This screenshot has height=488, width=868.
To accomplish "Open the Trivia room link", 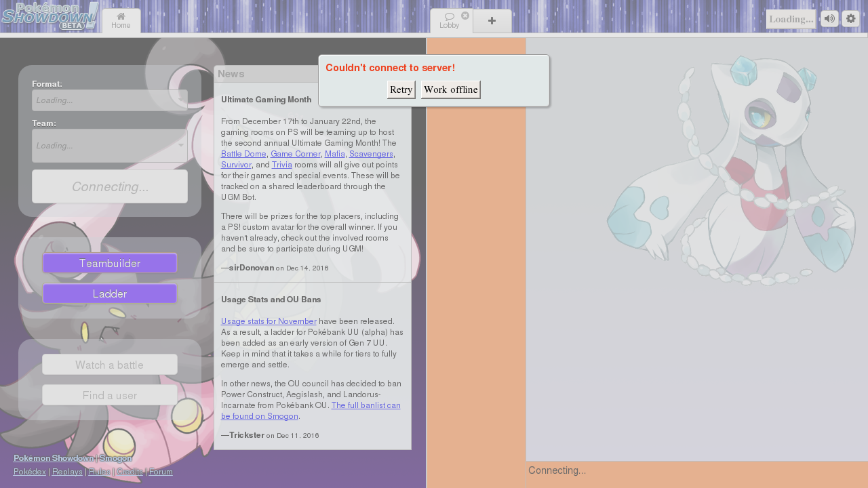I will pyautogui.click(x=281, y=165).
